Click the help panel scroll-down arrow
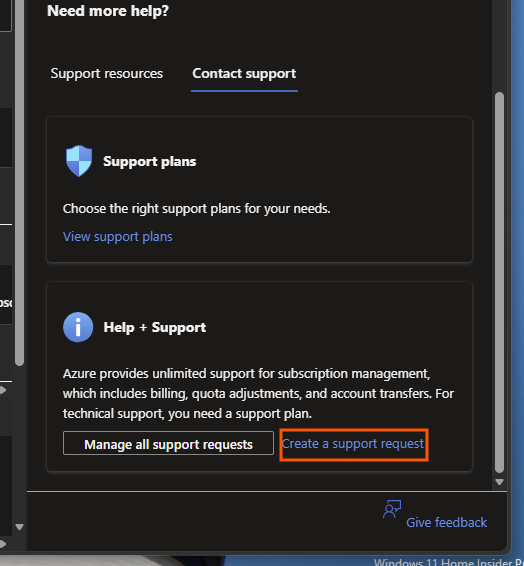 (499, 482)
